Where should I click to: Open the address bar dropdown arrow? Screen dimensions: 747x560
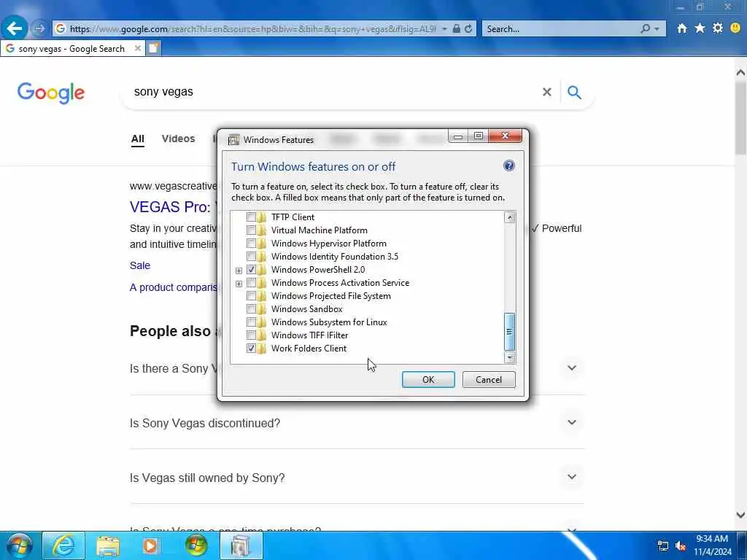pos(444,28)
